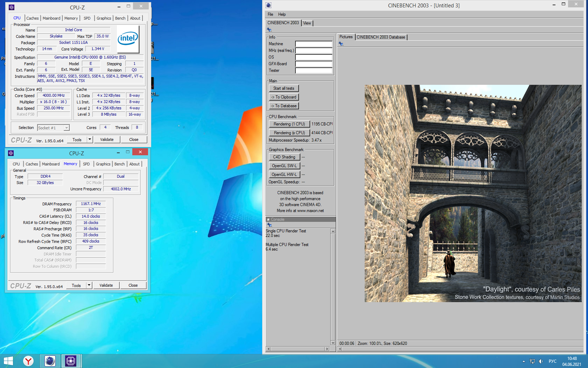Open CINEBENCH 2003 Database tab
The image size is (588, 368).
click(x=381, y=37)
